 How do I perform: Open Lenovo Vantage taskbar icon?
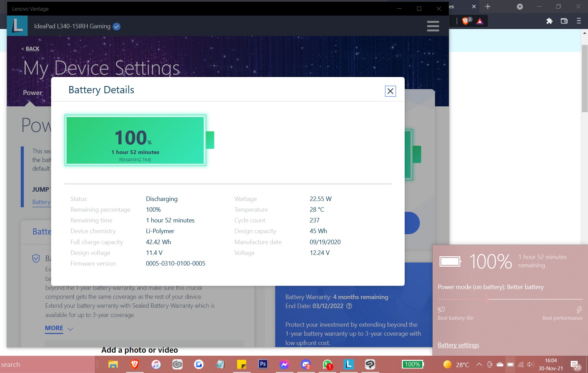pyautogui.click(x=348, y=364)
